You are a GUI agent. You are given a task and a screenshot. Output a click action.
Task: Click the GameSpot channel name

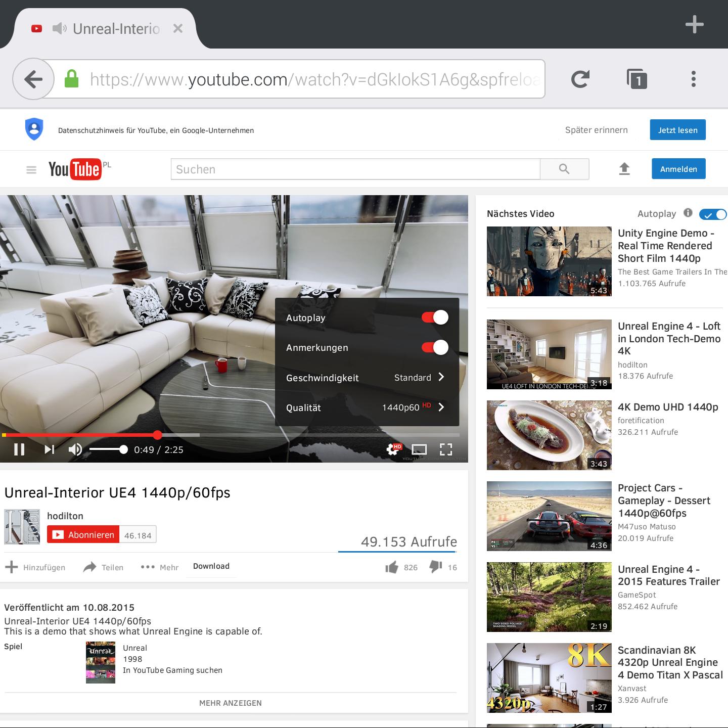(x=637, y=595)
